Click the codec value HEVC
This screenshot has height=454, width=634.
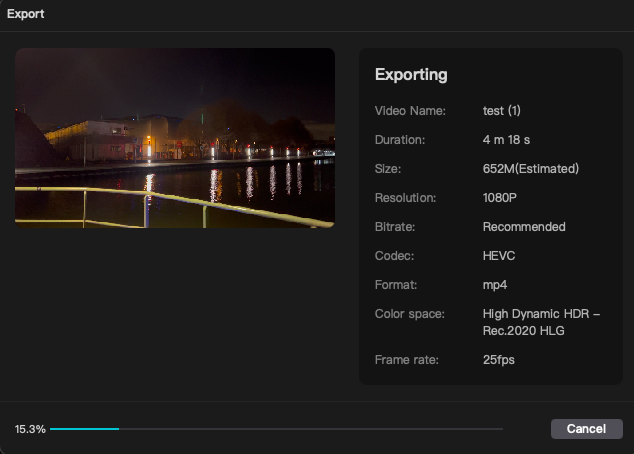[499, 256]
